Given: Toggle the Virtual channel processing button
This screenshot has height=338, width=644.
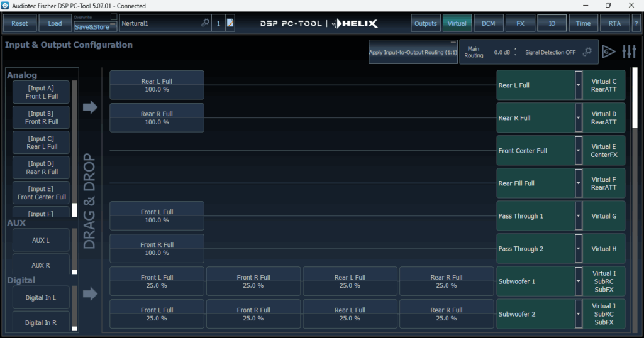Looking at the screenshot, I should 457,23.
